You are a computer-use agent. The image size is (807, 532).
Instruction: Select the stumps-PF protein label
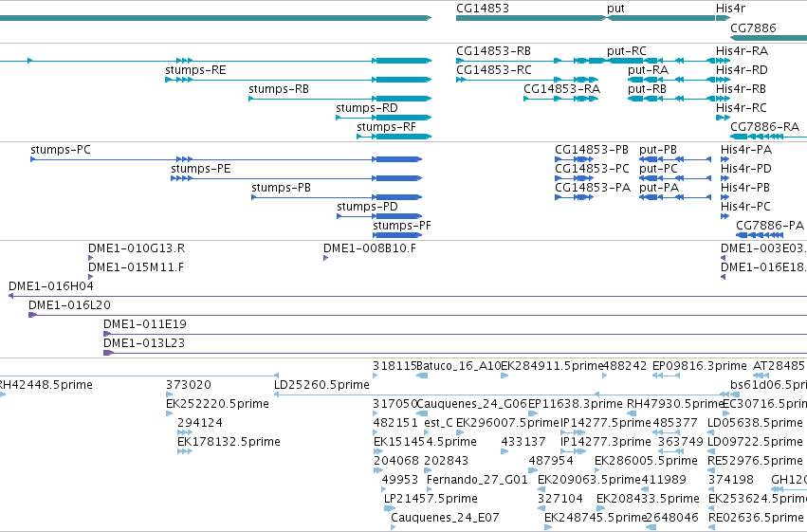tap(402, 226)
